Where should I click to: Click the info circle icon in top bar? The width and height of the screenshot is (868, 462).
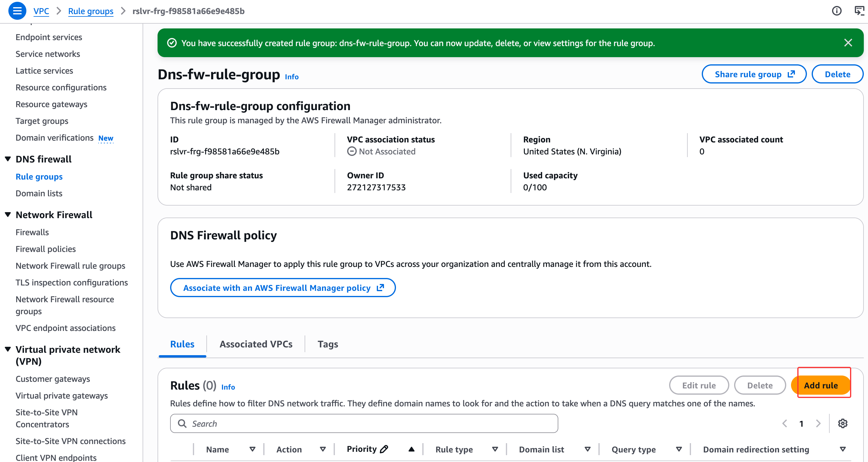836,11
